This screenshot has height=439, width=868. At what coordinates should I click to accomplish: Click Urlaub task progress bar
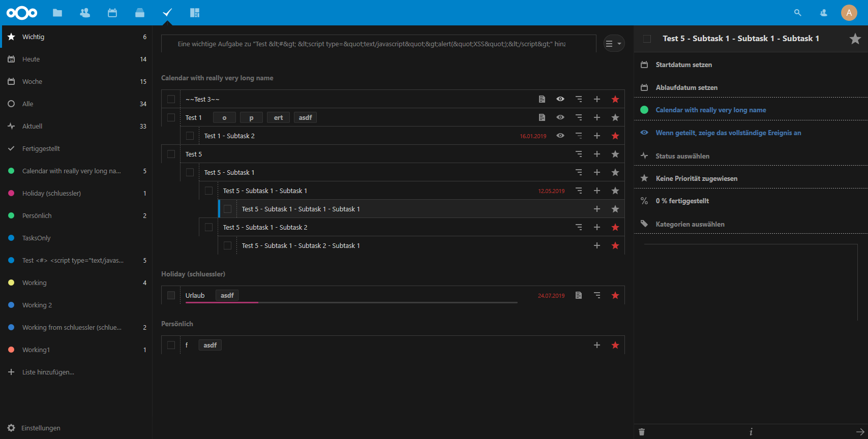pos(351,302)
